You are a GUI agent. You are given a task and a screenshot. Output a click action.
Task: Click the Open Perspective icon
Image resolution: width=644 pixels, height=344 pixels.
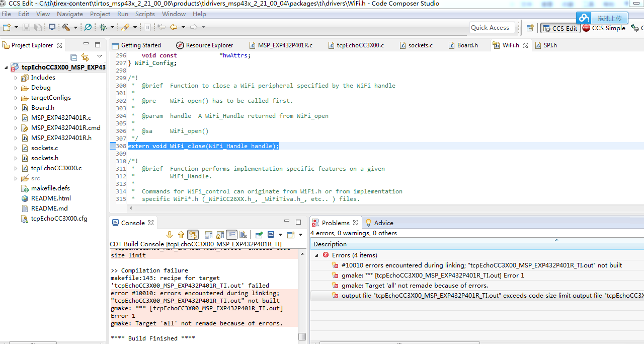pos(530,28)
